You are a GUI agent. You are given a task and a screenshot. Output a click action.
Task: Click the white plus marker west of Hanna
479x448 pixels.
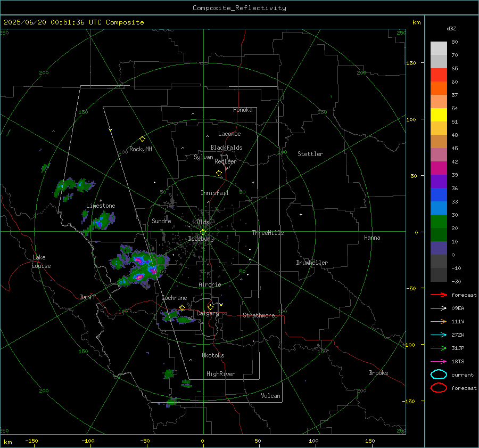click(x=301, y=214)
